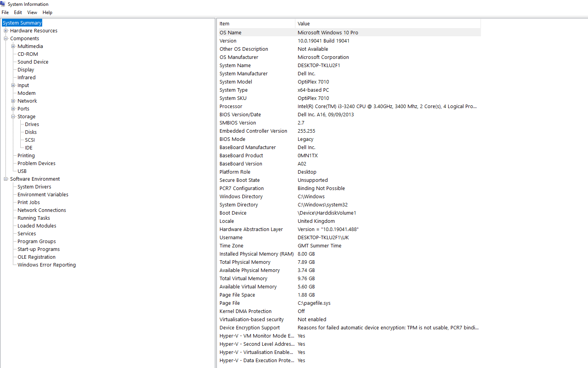Click the Device Encryption Support row

[349, 328]
